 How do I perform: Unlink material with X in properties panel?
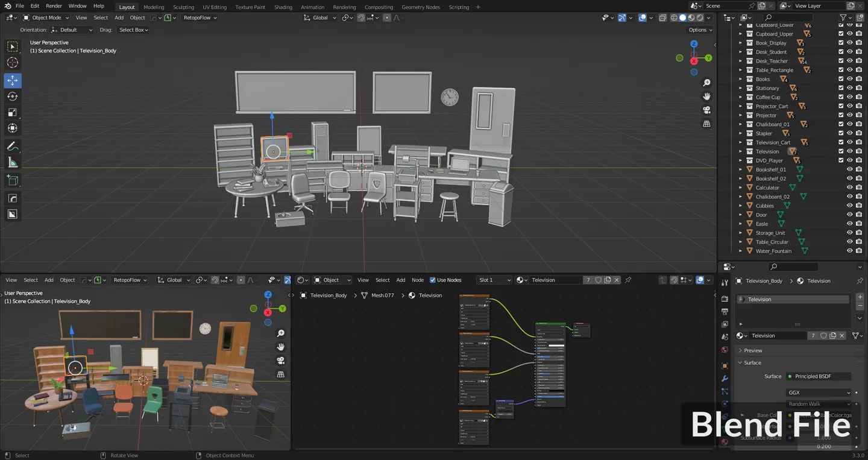[842, 336]
